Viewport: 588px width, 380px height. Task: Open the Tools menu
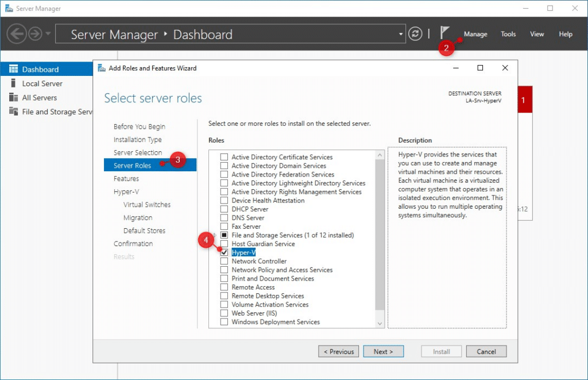(x=508, y=34)
